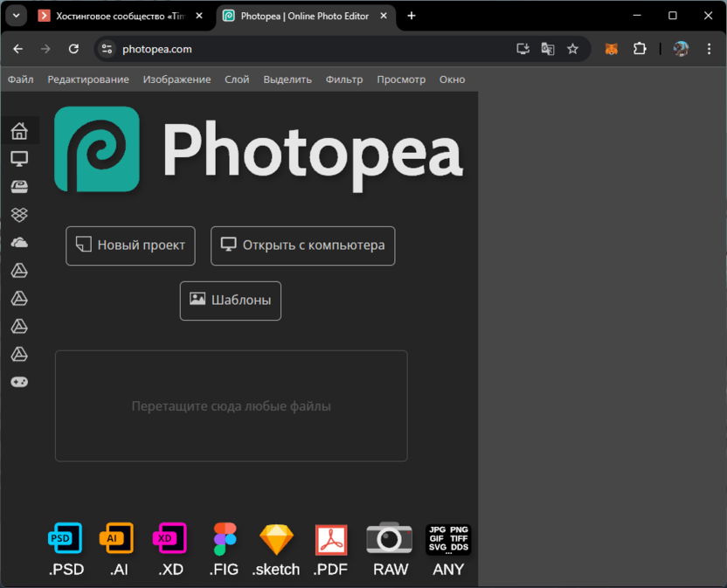The height and width of the screenshot is (588, 727).
Task: Bookmark page with star icon
Action: coord(572,49)
